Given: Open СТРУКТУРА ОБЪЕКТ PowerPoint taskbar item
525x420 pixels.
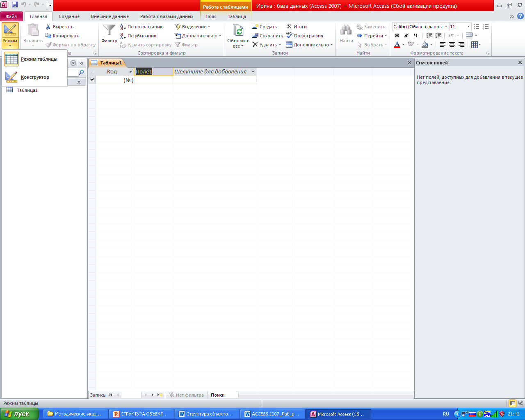Looking at the screenshot, I should [x=141, y=414].
